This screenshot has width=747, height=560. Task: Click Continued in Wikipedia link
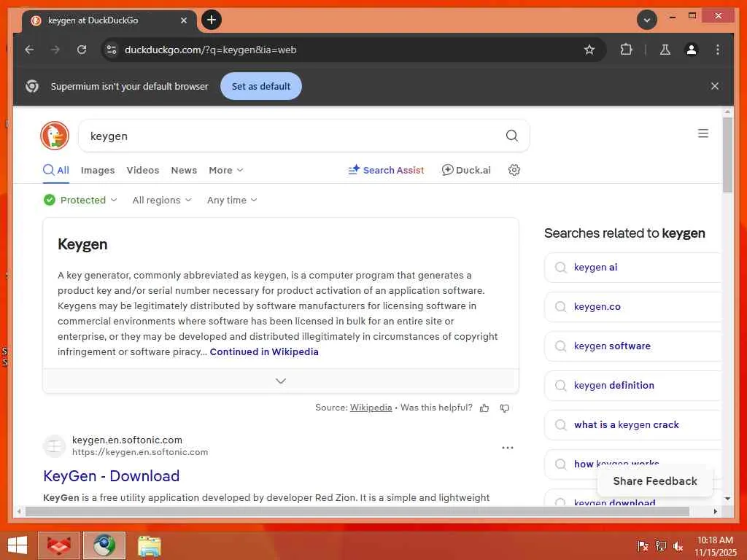point(264,351)
